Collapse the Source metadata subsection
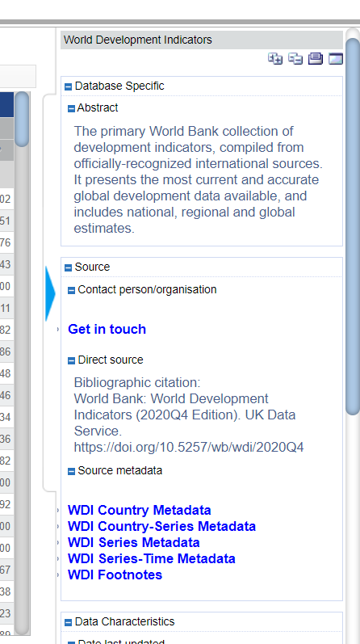This screenshot has height=644, width=360. tap(71, 472)
